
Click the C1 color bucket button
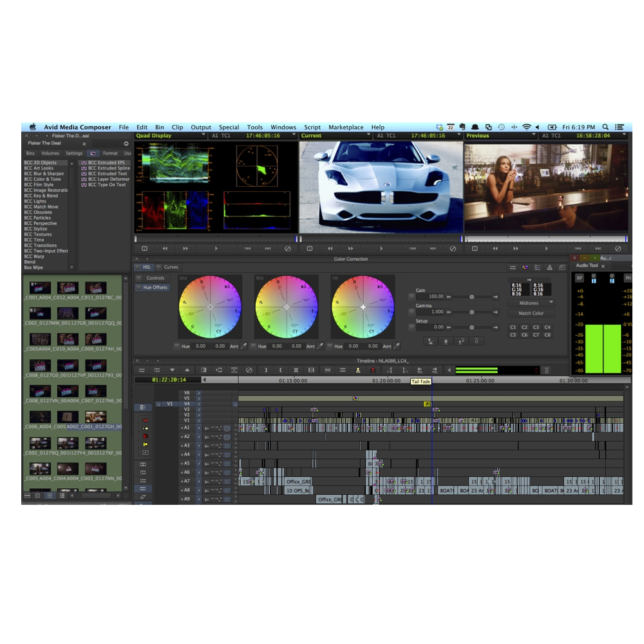click(x=513, y=327)
